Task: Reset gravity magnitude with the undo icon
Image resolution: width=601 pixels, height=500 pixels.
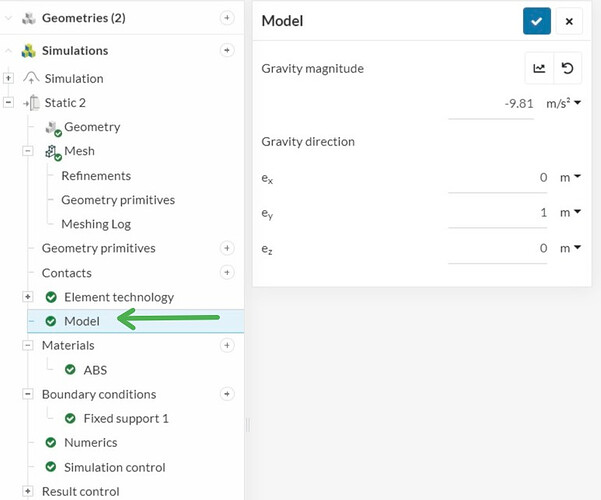Action: coord(568,68)
